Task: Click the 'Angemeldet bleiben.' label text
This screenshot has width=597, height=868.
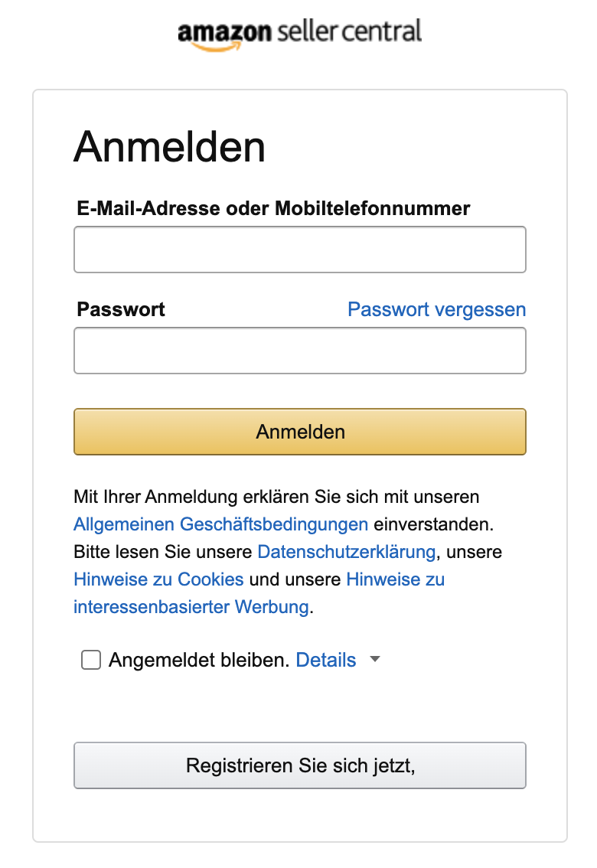Action: click(x=199, y=660)
